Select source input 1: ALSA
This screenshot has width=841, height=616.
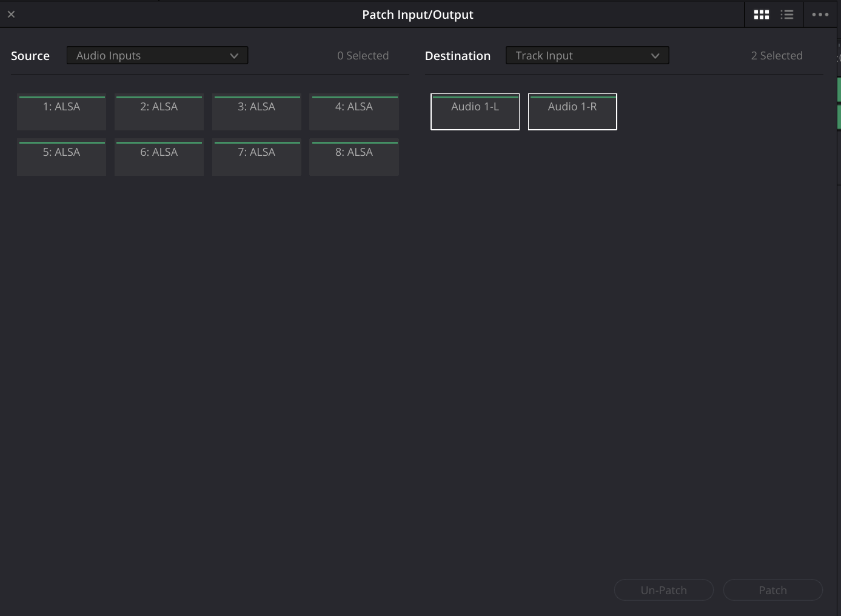(61, 113)
